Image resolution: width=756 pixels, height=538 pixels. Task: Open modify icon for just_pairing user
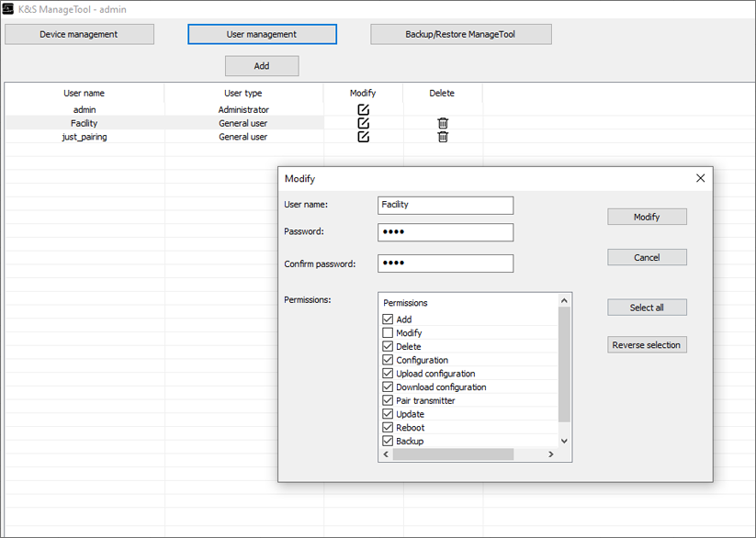click(x=363, y=137)
